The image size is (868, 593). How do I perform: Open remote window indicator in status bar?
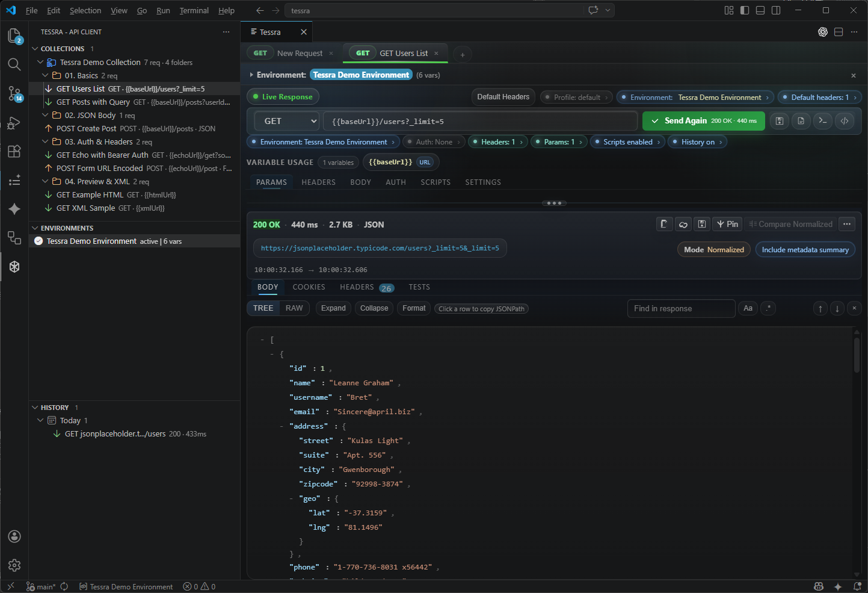(10, 586)
